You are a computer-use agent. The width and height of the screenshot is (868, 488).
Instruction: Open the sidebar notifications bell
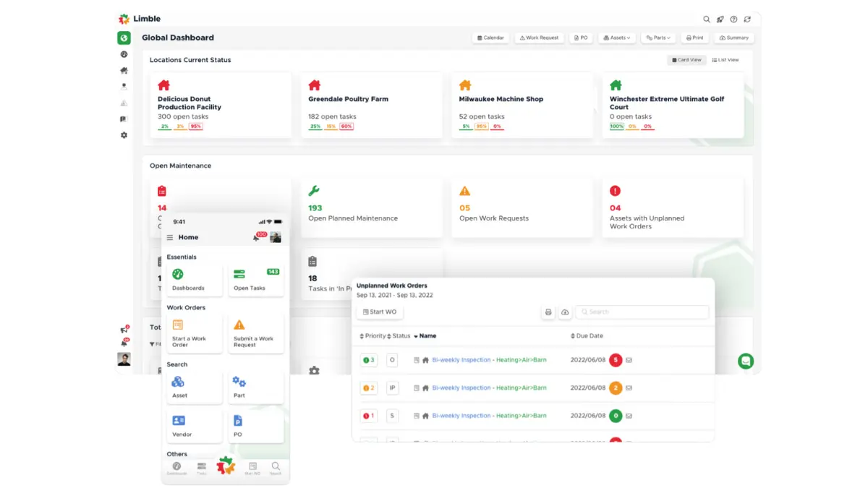(x=124, y=343)
